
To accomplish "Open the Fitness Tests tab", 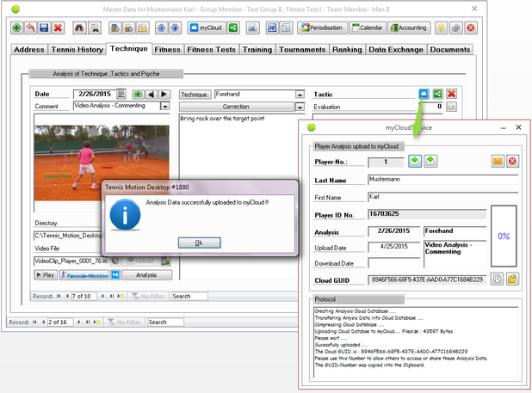I will click(x=213, y=50).
